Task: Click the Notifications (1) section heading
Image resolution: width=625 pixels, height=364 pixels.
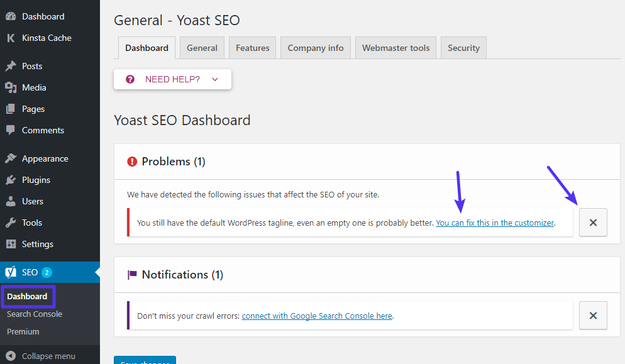Action: [x=182, y=275]
